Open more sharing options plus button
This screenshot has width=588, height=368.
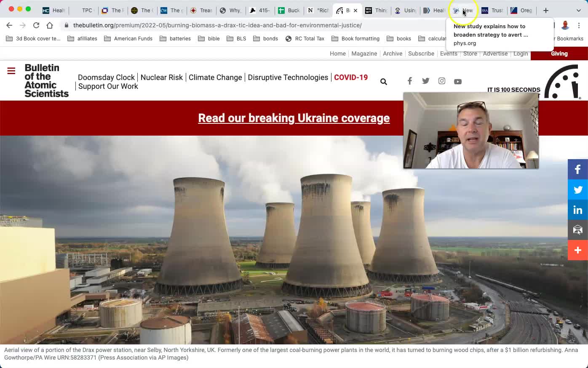pos(578,250)
